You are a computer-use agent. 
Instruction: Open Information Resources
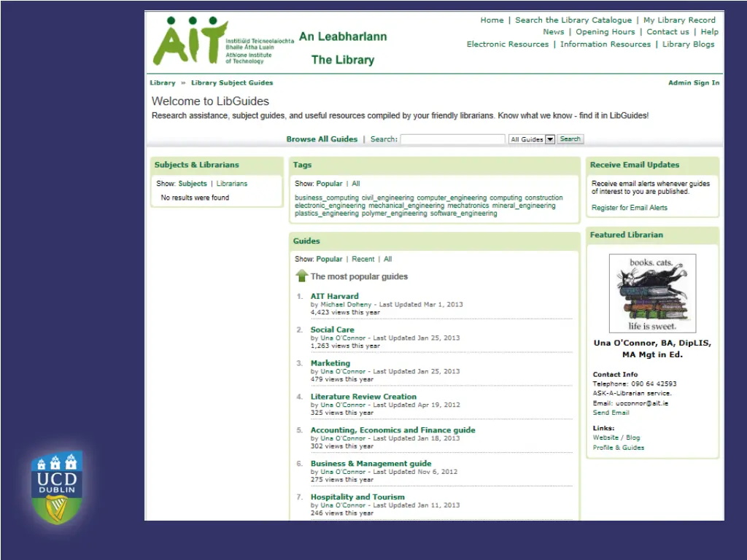point(605,44)
